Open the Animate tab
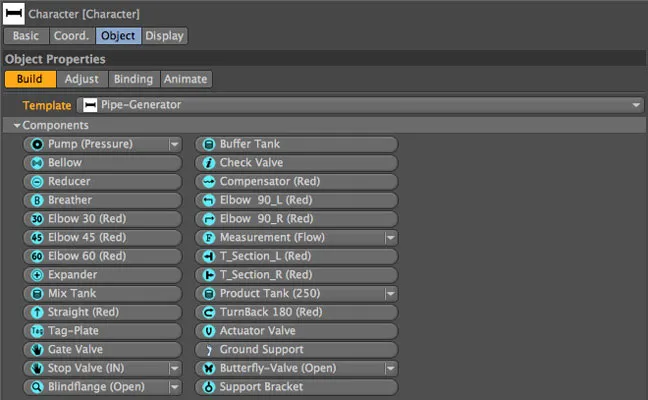The width and height of the screenshot is (648, 400). tap(186, 79)
